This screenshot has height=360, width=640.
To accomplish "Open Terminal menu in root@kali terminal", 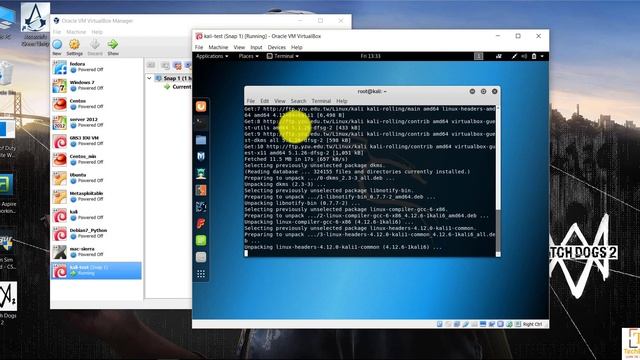I will [x=321, y=101].
